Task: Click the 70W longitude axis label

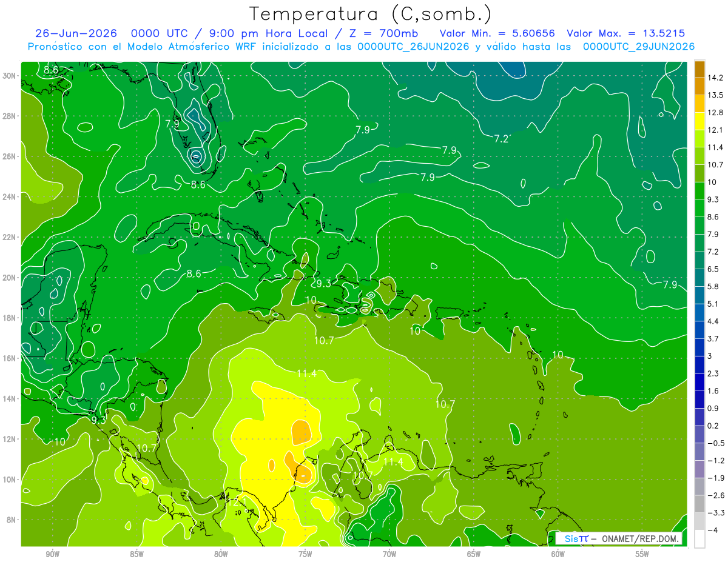Action: 389,554
